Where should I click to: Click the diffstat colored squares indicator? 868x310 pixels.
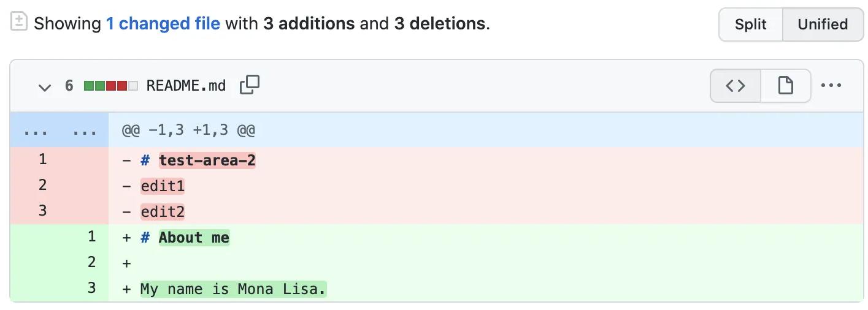(x=110, y=86)
